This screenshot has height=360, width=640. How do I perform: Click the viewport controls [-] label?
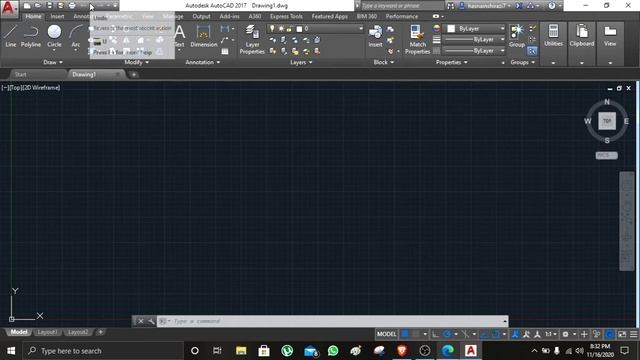(5, 87)
